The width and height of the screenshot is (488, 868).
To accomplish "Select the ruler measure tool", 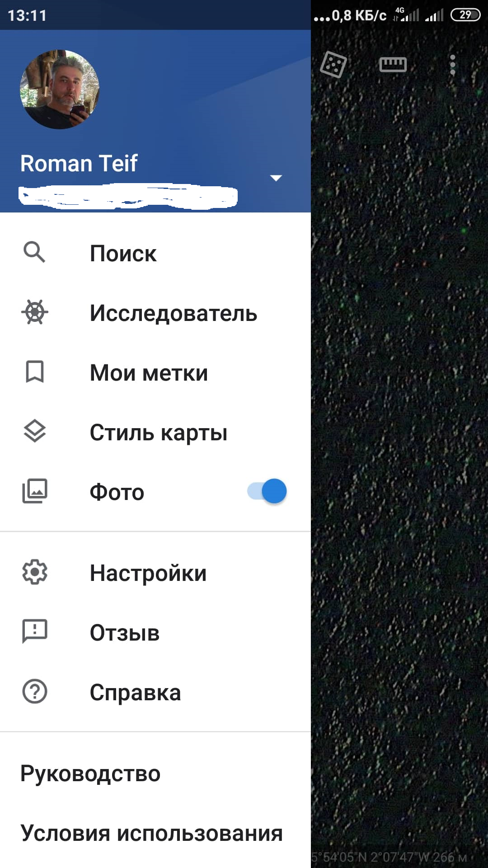I will [393, 65].
